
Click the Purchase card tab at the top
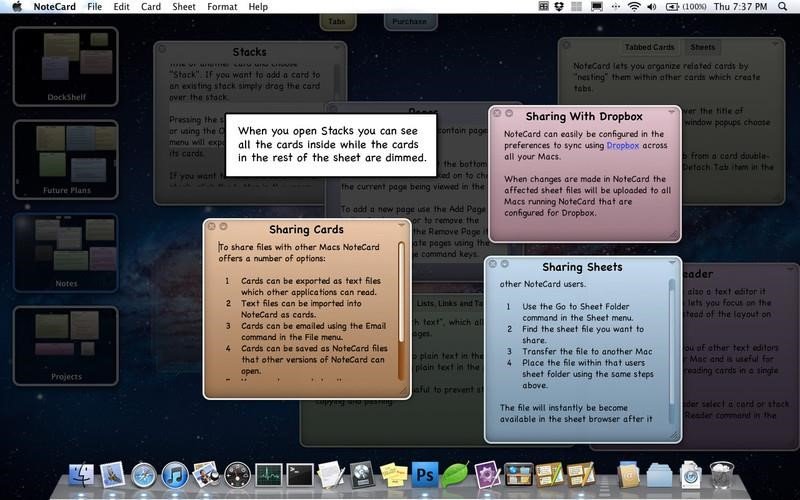point(410,21)
